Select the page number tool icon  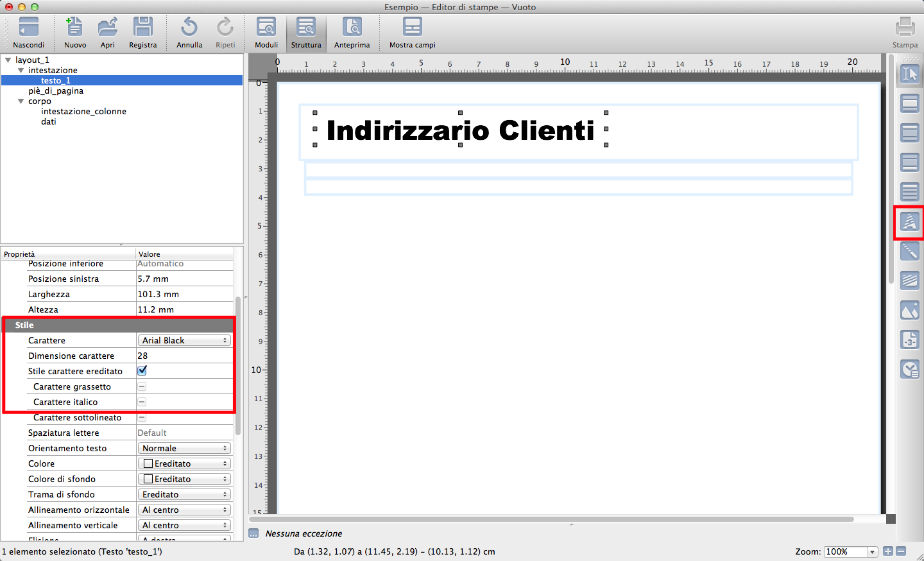[909, 340]
